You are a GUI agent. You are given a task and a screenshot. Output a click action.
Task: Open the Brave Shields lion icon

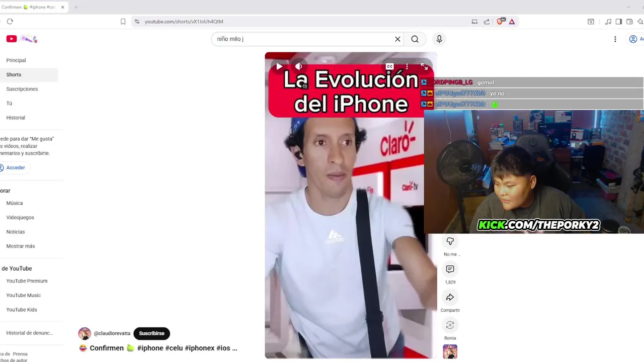[501, 21]
